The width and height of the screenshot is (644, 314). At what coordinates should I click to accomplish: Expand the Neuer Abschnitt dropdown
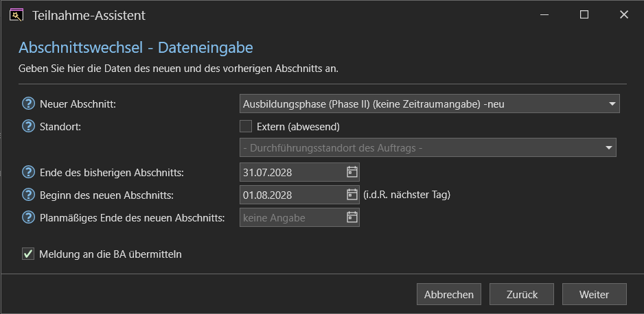tap(430, 104)
